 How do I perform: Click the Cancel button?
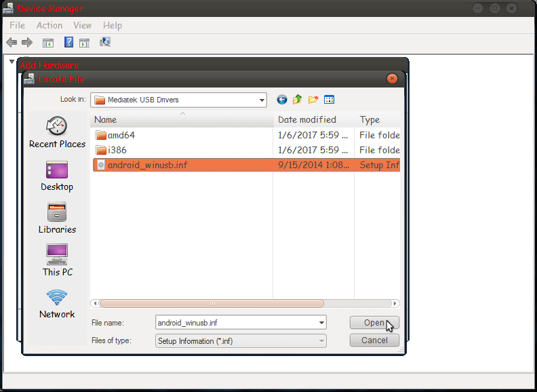[x=374, y=340]
